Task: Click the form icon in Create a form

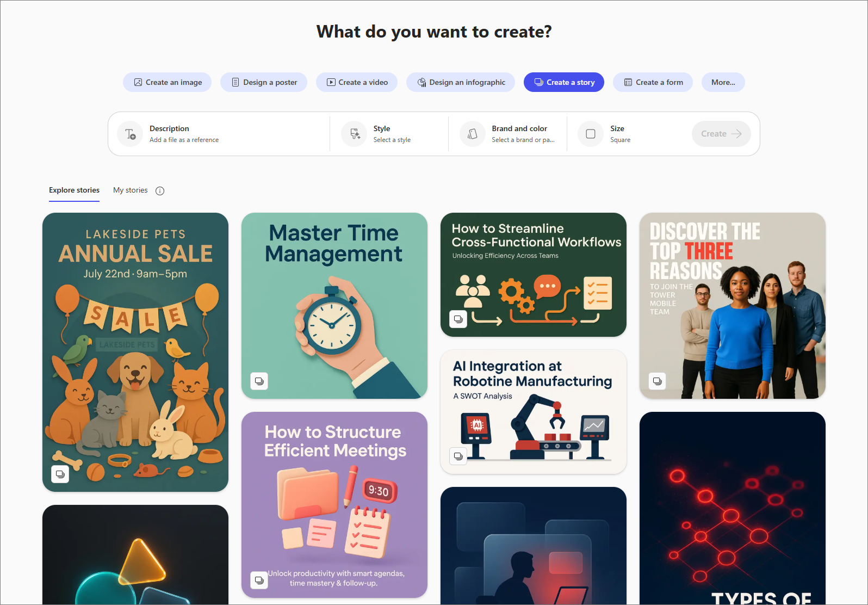Action: (x=628, y=82)
